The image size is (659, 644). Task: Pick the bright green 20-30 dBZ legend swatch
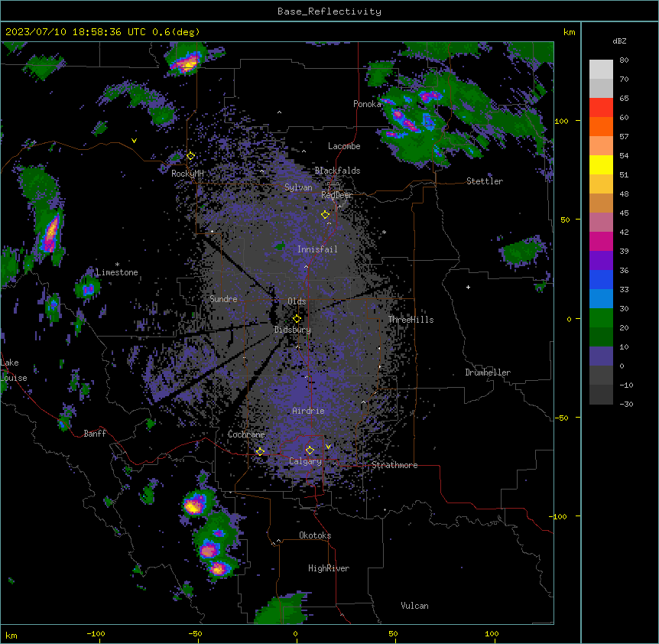tap(601, 318)
